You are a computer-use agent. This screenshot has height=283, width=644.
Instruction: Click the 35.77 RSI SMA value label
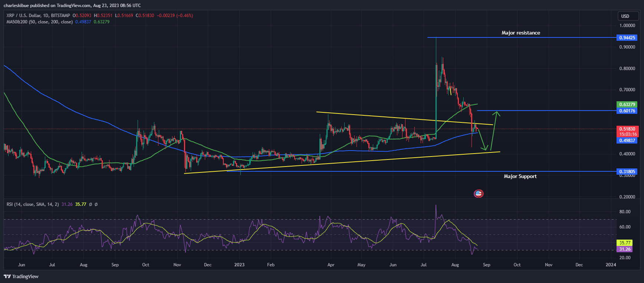[625, 243]
